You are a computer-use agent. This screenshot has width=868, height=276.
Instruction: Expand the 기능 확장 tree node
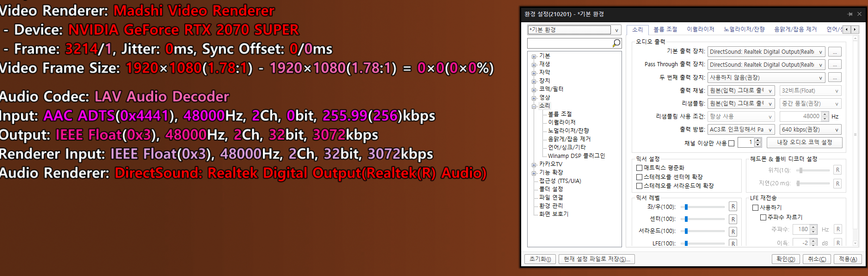534,173
